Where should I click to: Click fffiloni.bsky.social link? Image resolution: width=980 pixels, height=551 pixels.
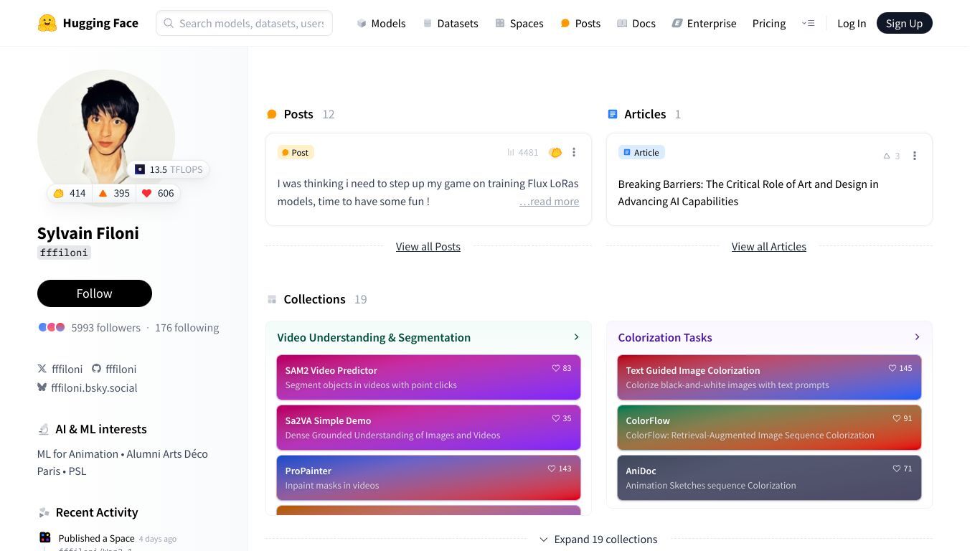pyautogui.click(x=94, y=387)
